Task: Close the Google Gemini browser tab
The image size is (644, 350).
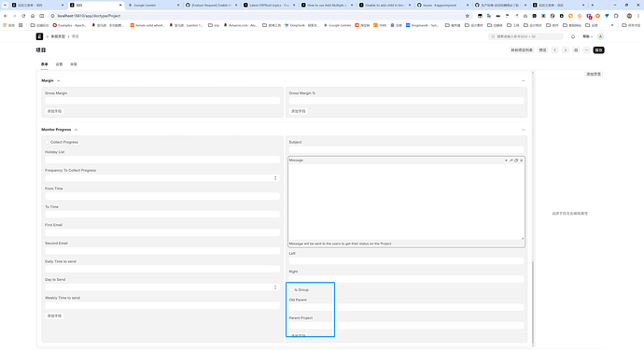Action: tap(178, 5)
